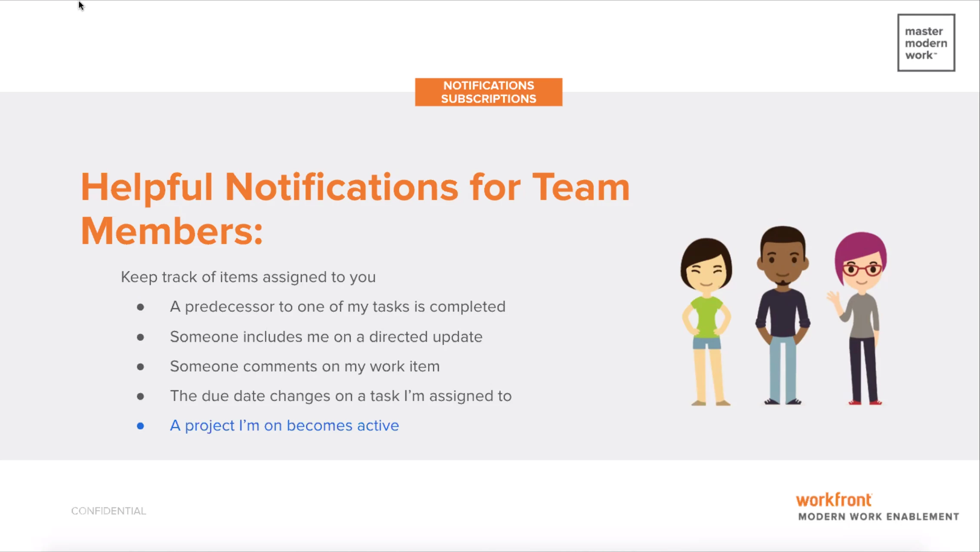Click 'The due date changes' bullet text
Image resolution: width=980 pixels, height=552 pixels.
[340, 396]
